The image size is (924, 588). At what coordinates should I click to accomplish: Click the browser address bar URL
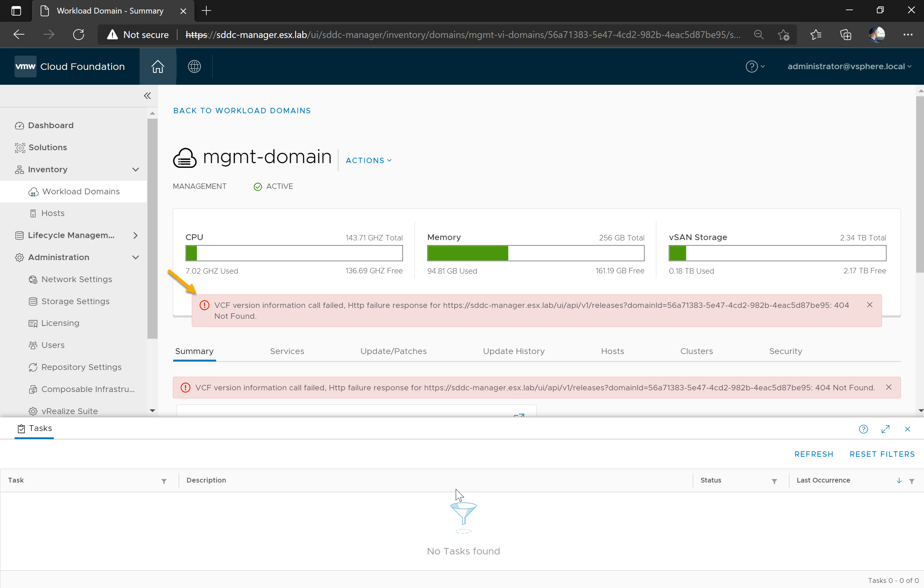pos(463,35)
